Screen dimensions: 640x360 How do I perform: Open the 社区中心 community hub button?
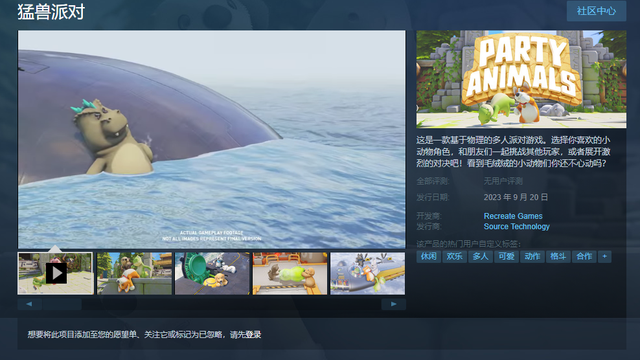596,11
